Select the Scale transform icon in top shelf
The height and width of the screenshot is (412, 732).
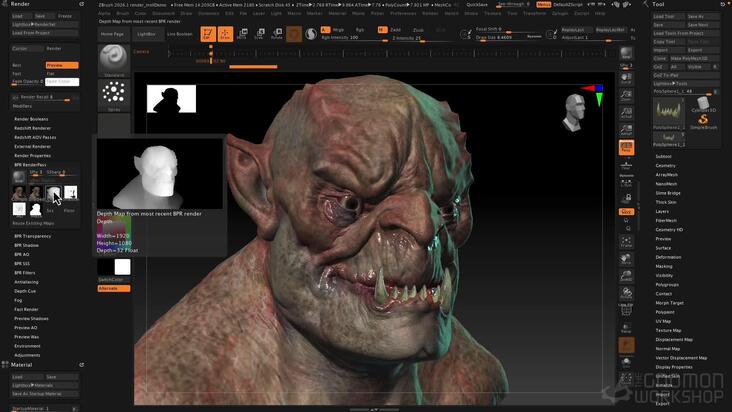(260, 34)
